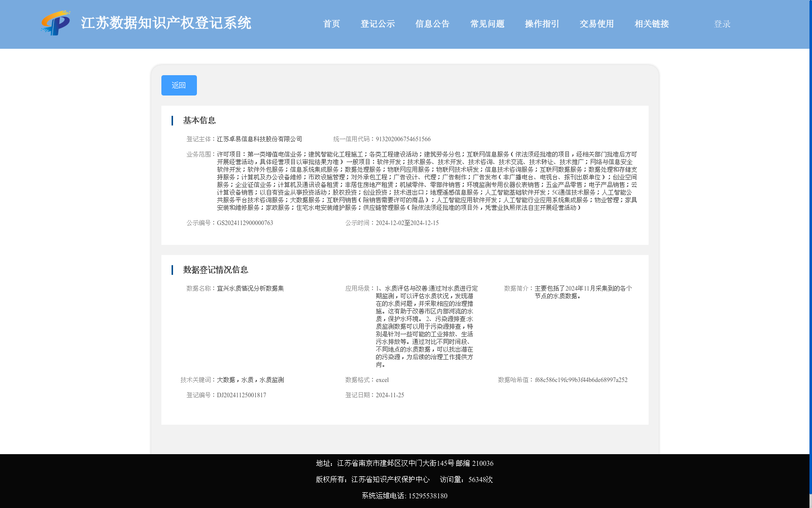This screenshot has height=508, width=812.
Task: Click the site logo icon
Action: (x=56, y=23)
